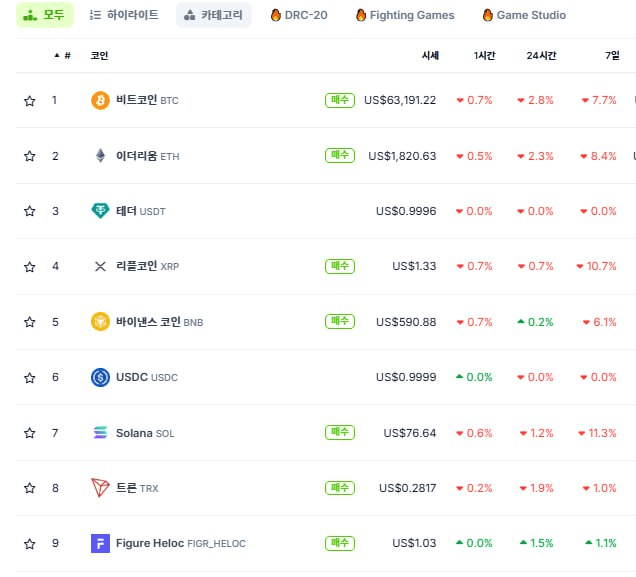Click the USDC coin logo icon
This screenshot has width=636, height=577.
coord(100,377)
